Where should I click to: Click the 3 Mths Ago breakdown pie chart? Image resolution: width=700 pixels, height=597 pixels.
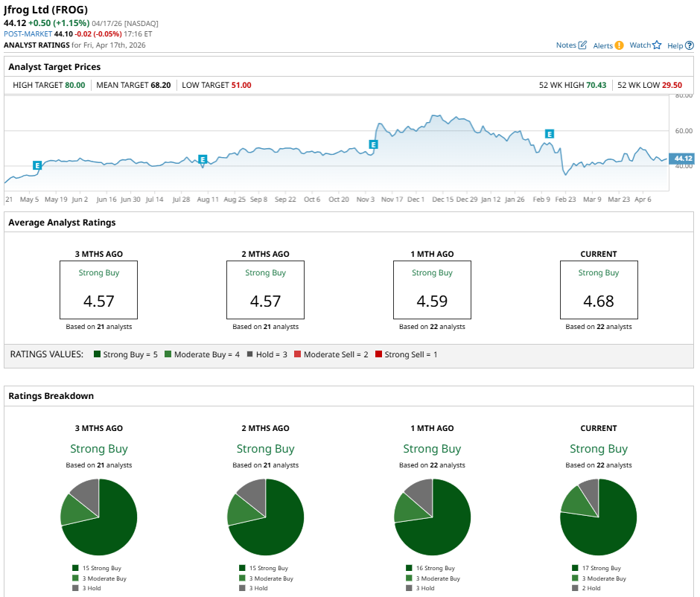point(99,517)
